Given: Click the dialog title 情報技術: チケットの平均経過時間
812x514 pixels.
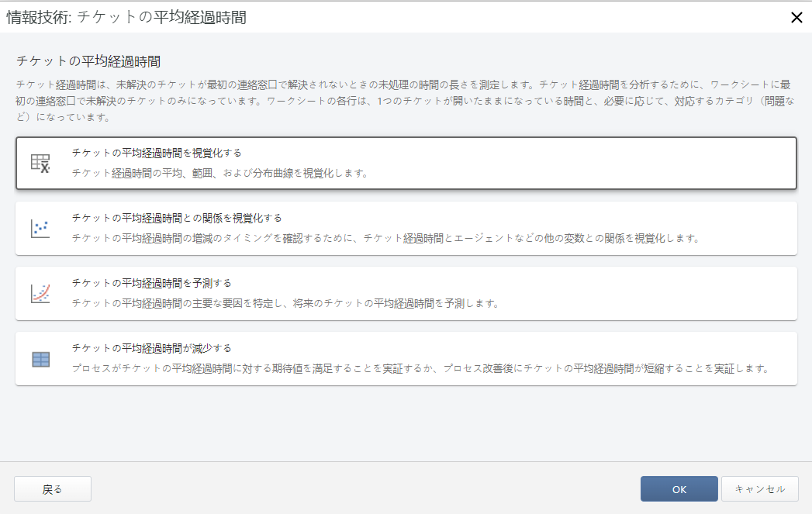Looking at the screenshot, I should click(126, 17).
